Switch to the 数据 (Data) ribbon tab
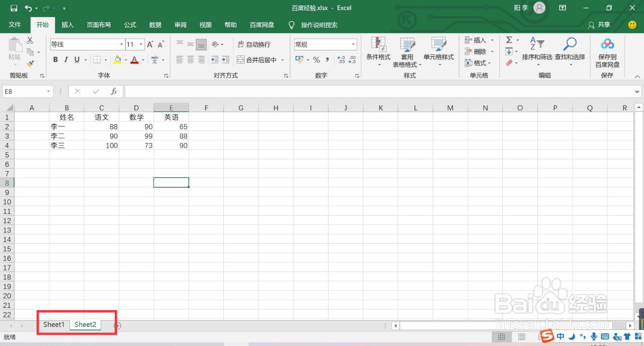644x346 pixels. click(155, 25)
